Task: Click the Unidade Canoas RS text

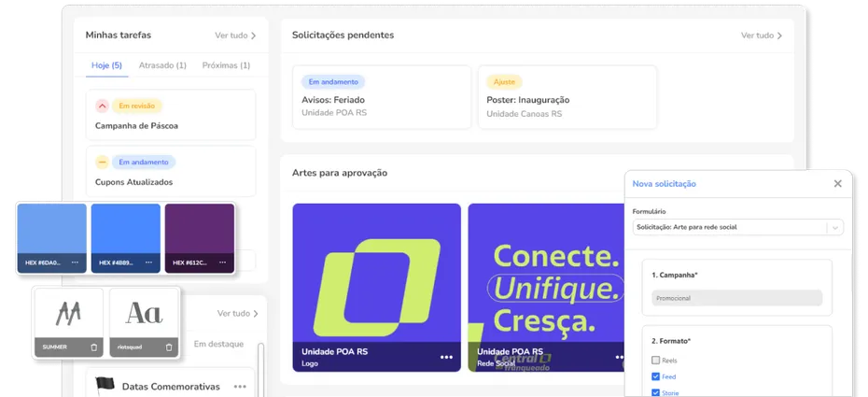Action: click(525, 114)
